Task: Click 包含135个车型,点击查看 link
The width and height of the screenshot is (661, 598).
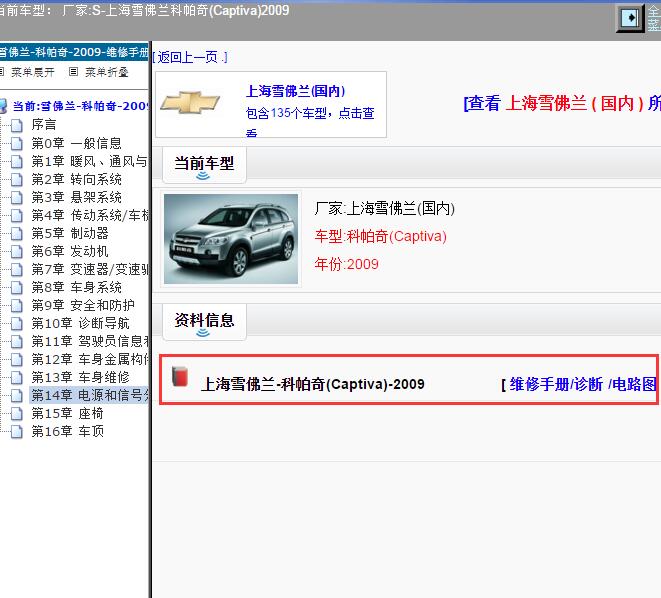Action: coord(310,121)
